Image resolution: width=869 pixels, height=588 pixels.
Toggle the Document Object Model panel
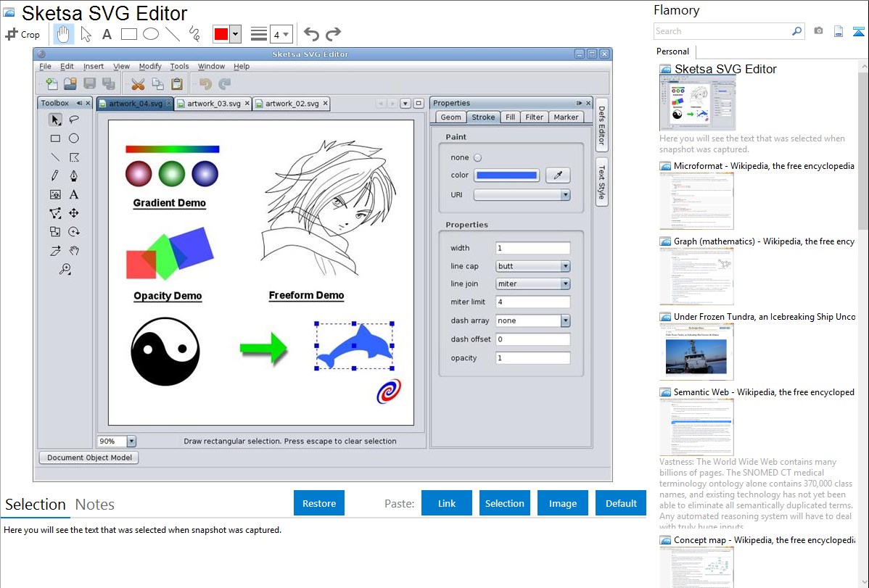[x=89, y=457]
